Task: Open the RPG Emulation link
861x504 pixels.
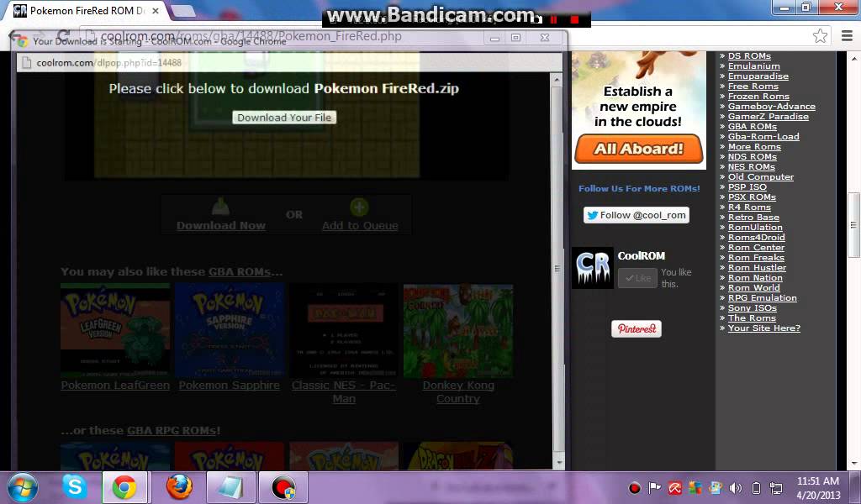Action: click(x=762, y=298)
